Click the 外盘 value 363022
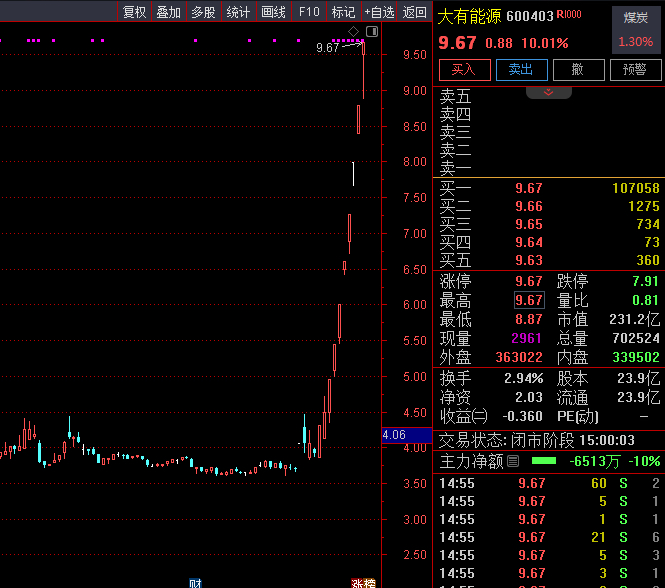Viewport: 665px width, 588px height. click(519, 357)
